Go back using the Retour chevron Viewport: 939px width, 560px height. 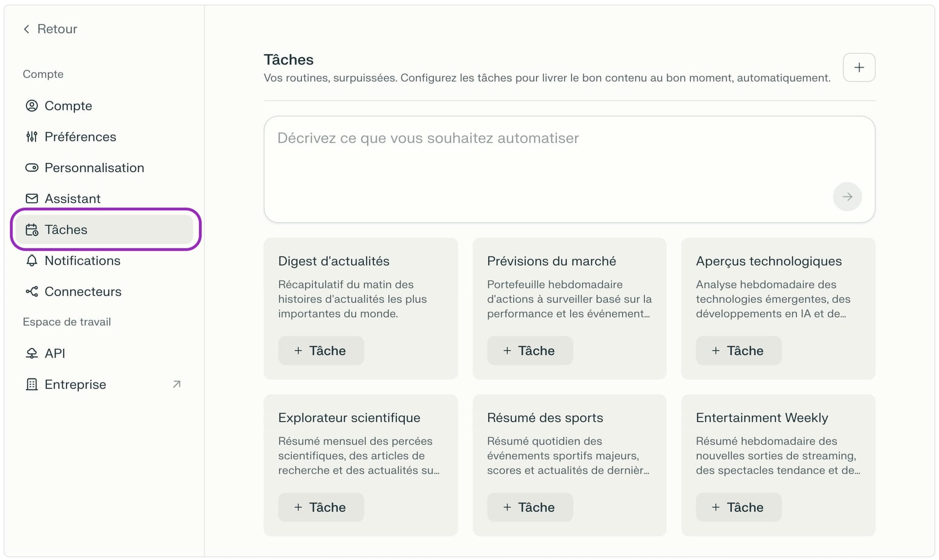(27, 29)
